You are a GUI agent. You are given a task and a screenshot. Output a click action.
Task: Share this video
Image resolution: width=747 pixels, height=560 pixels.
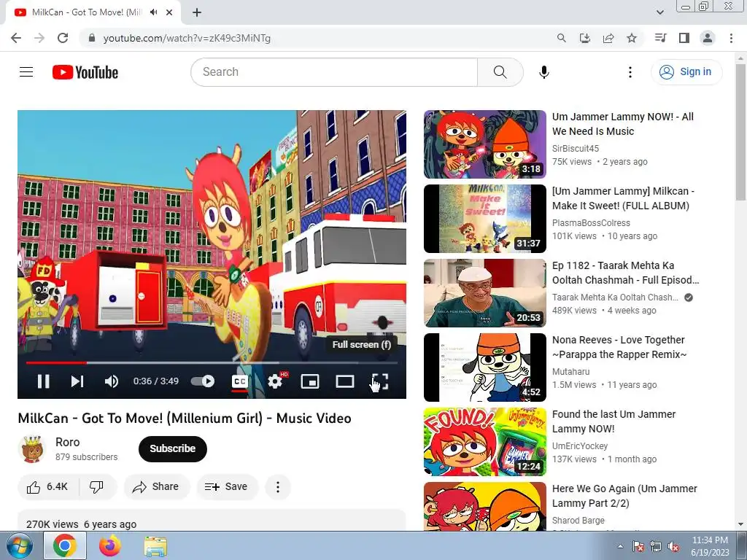156,486
